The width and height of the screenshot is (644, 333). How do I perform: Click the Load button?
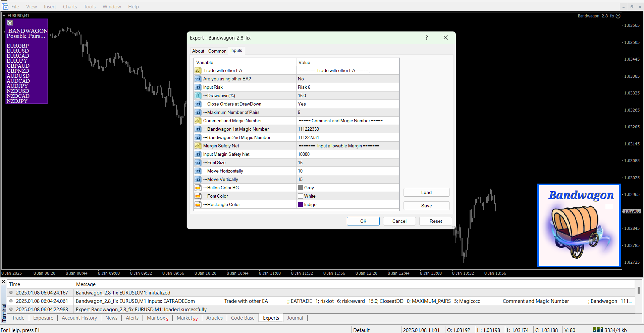point(426,192)
